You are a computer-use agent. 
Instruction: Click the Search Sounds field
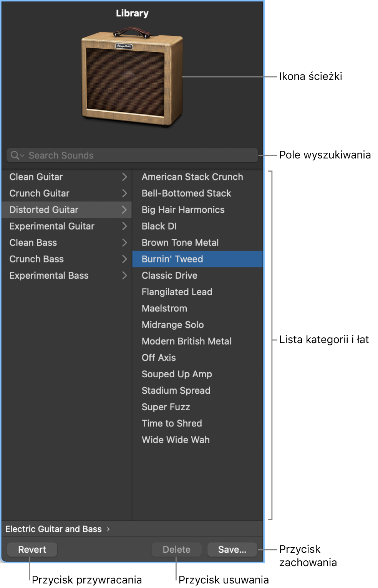point(138,155)
